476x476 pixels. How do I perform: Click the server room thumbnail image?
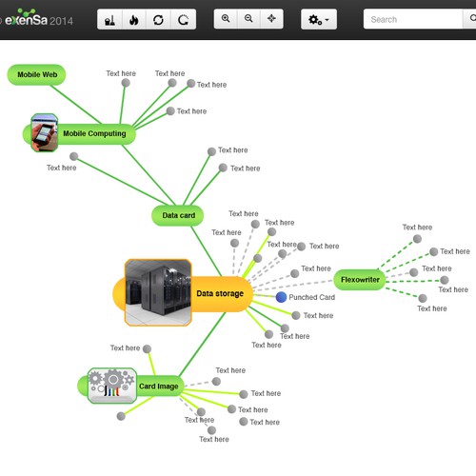pos(158,292)
